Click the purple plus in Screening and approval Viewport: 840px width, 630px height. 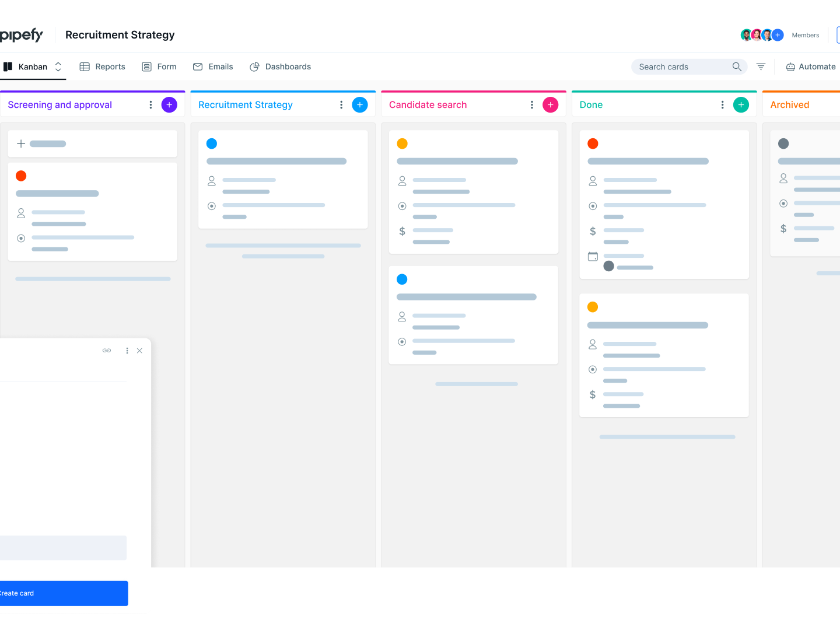[x=169, y=105]
